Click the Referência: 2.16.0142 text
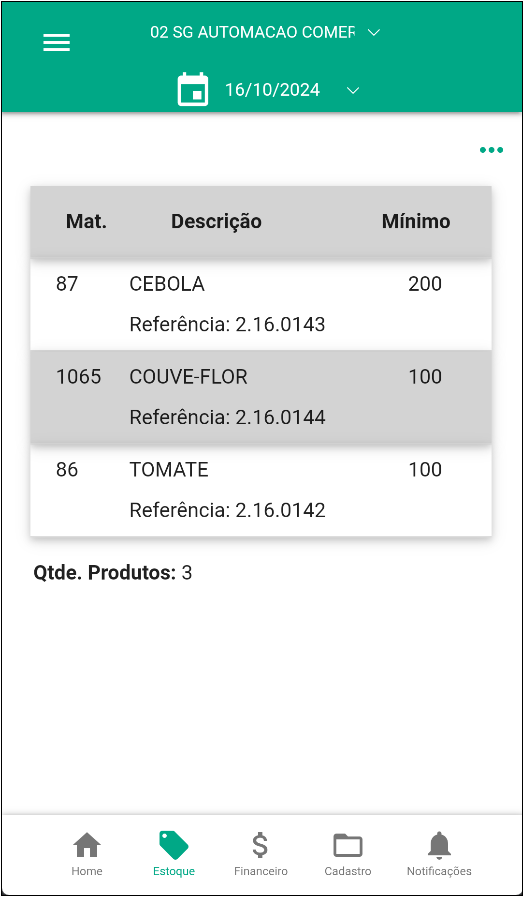524x897 pixels. 228,510
